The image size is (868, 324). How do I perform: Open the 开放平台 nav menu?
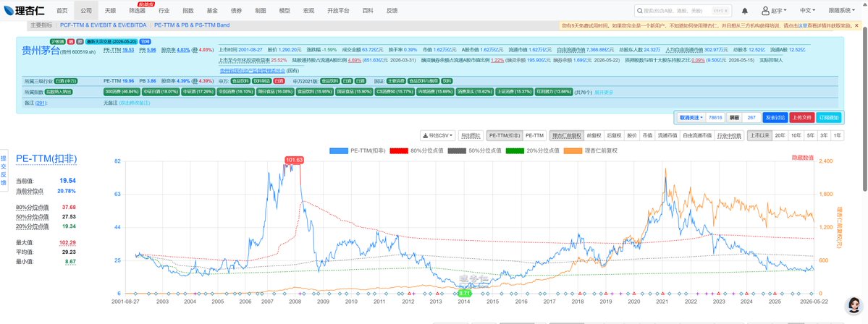338,11
